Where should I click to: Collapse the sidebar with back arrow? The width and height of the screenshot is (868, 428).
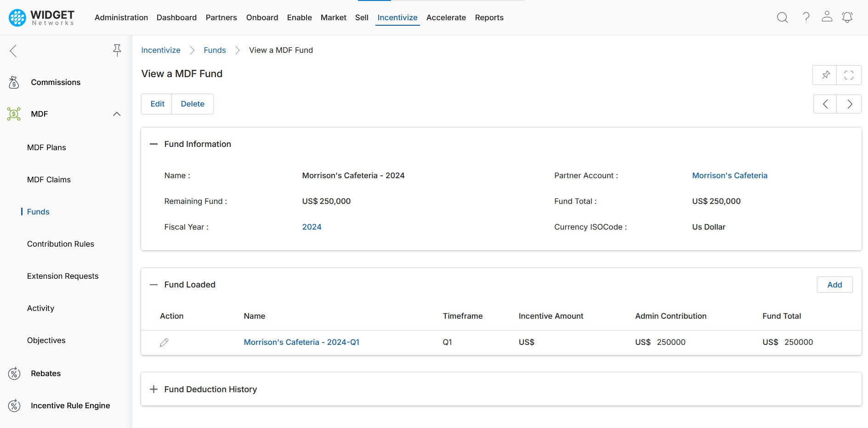coord(13,51)
